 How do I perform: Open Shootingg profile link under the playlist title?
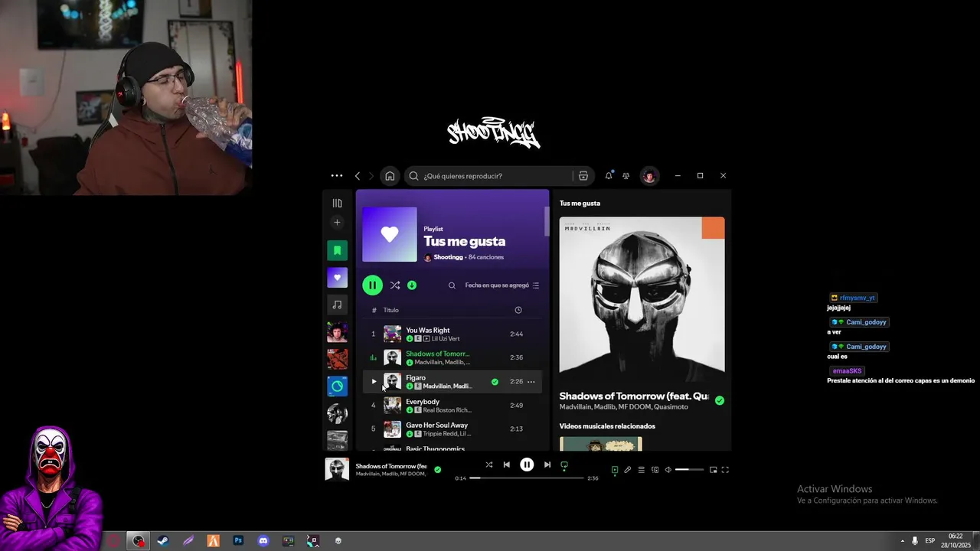pos(448,257)
